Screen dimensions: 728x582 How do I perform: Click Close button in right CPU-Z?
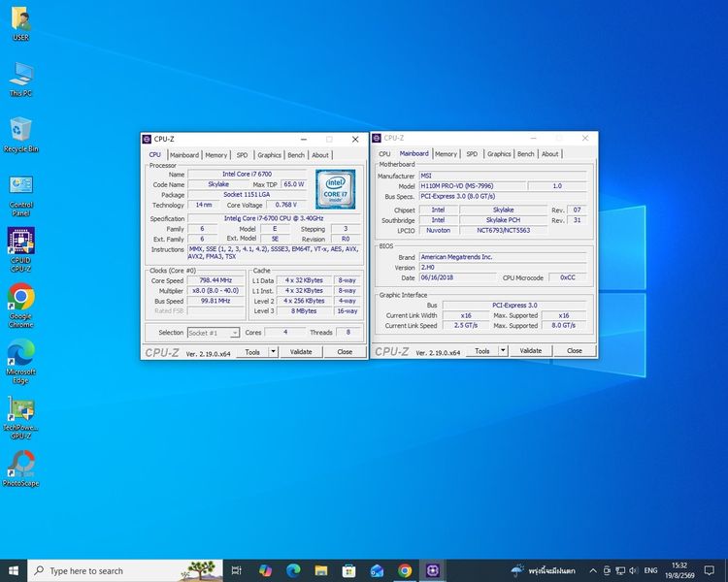(575, 351)
